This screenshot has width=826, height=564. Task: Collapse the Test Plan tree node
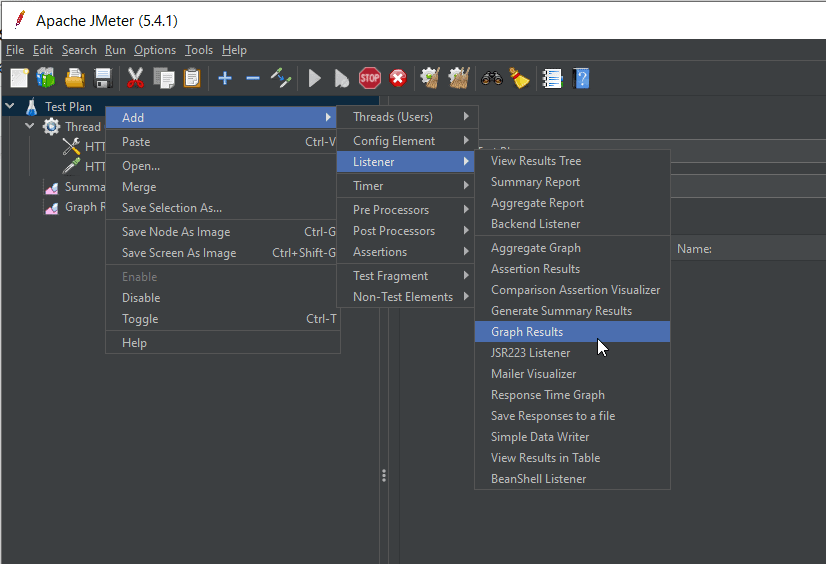(x=9, y=106)
